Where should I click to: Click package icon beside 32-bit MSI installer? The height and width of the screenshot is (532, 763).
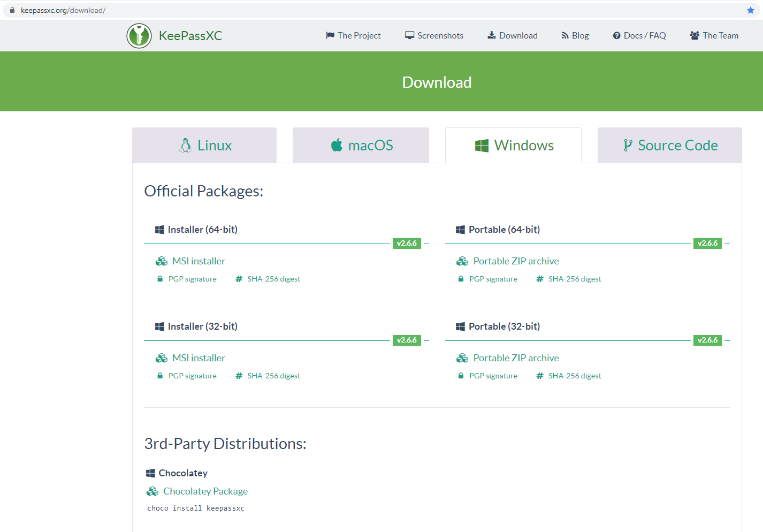(x=162, y=358)
